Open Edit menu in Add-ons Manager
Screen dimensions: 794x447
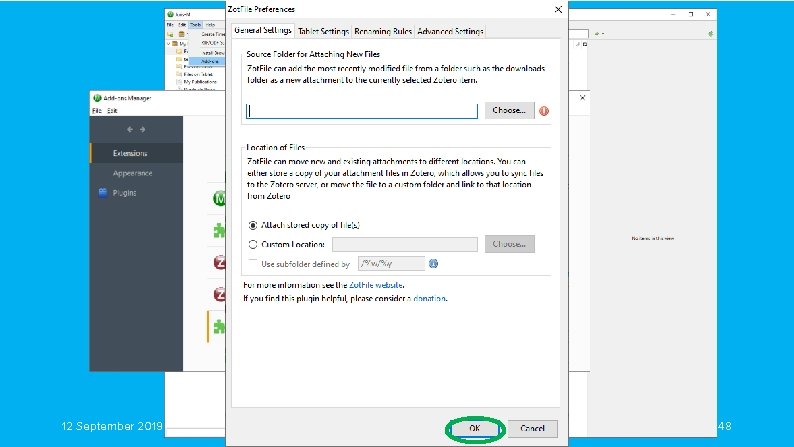click(x=112, y=110)
